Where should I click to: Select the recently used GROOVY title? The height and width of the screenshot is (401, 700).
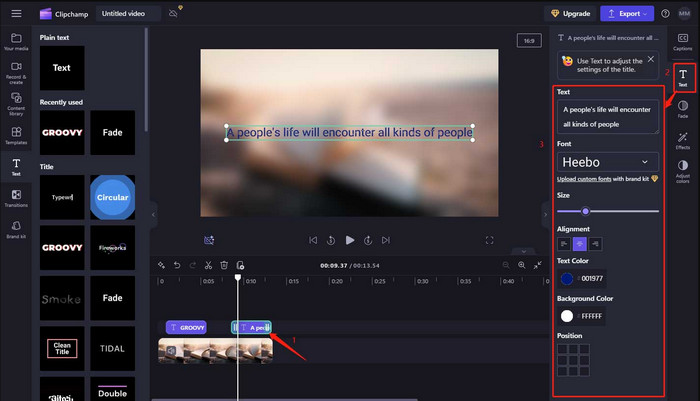62,133
